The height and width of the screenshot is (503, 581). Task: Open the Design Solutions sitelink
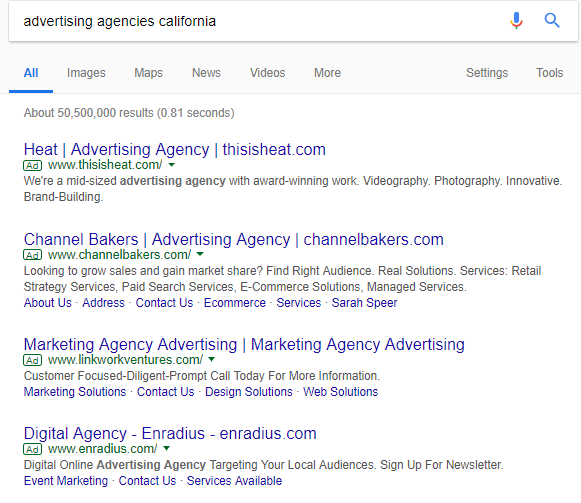249,392
